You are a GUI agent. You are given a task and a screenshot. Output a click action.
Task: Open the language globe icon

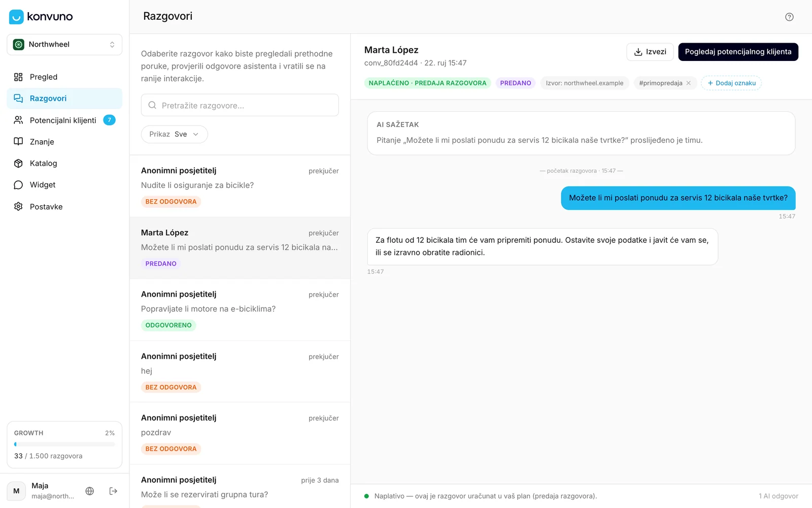[90, 491]
